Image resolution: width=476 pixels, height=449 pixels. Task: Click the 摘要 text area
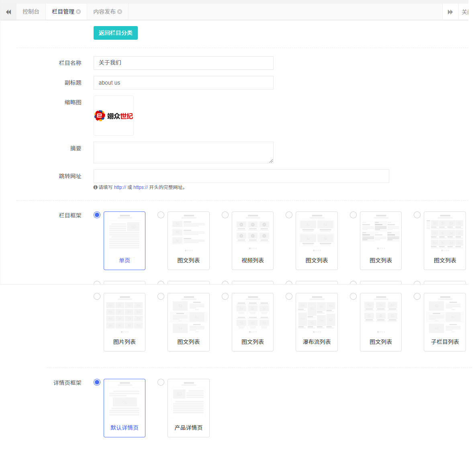(183, 152)
